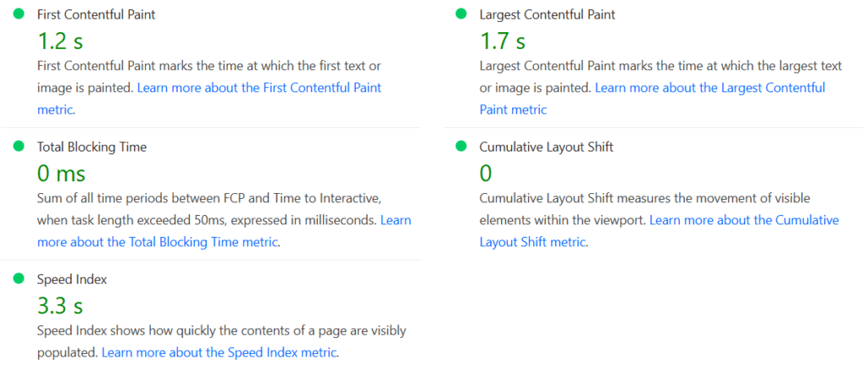Click the green indicator next to Total Blocking Time

[19, 146]
